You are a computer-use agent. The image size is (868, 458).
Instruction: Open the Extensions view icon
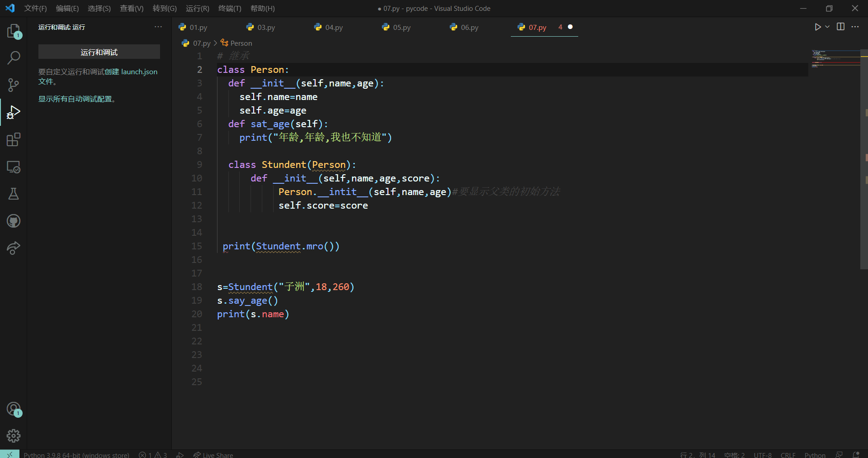[x=14, y=139]
